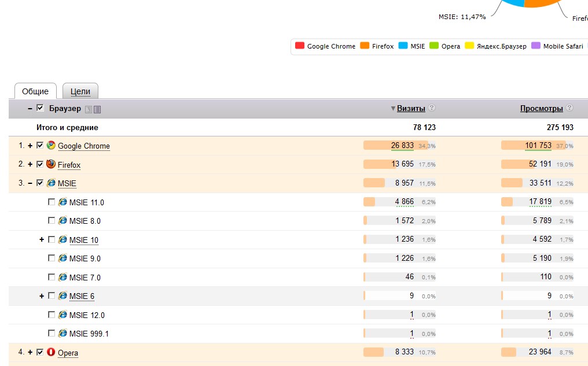588x366 pixels.
Task: Sort by Просмотры column header
Action: click(542, 108)
